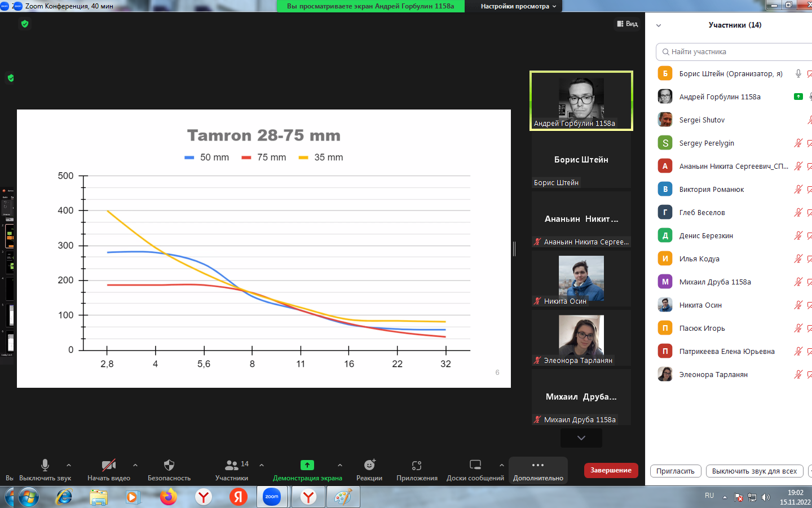The height and width of the screenshot is (508, 812).
Task: Open the Yandex Я icon in taskbar
Action: click(x=239, y=497)
